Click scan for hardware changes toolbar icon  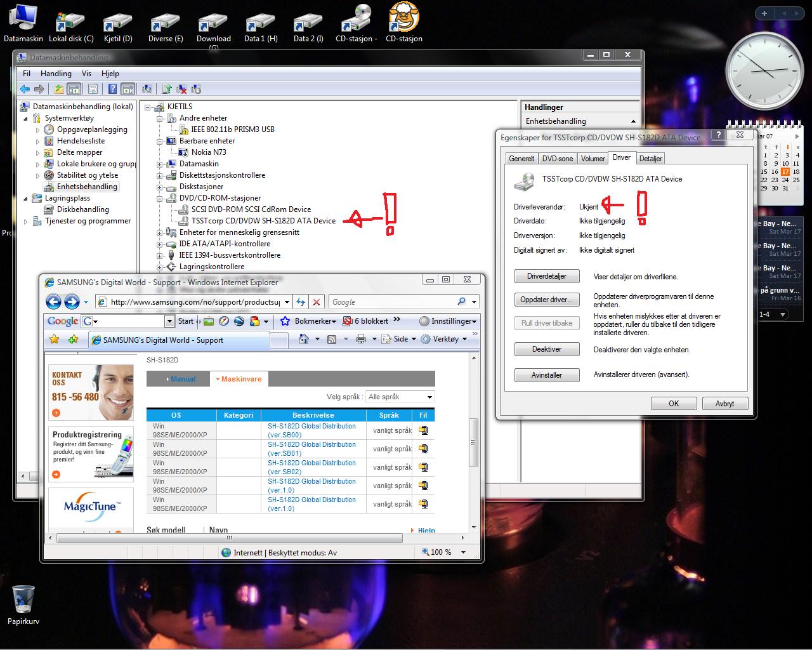[x=147, y=90]
